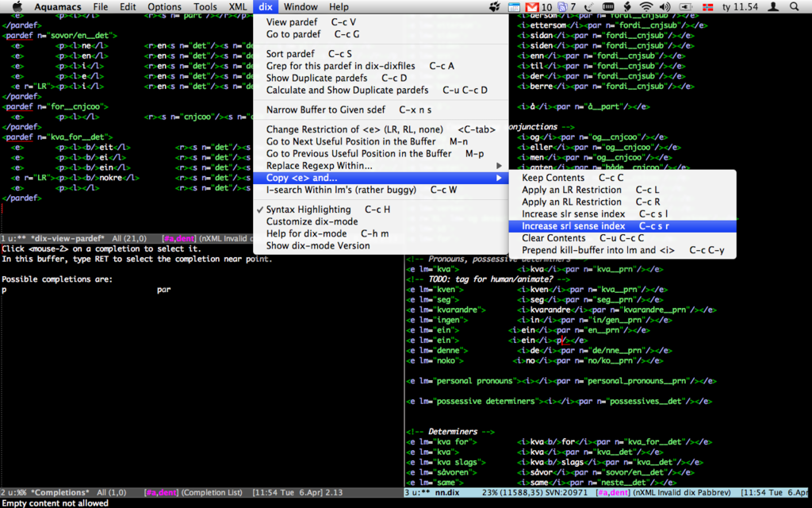The width and height of the screenshot is (812, 508).
Task: Open Spotlight search magnifier
Action: click(x=795, y=7)
